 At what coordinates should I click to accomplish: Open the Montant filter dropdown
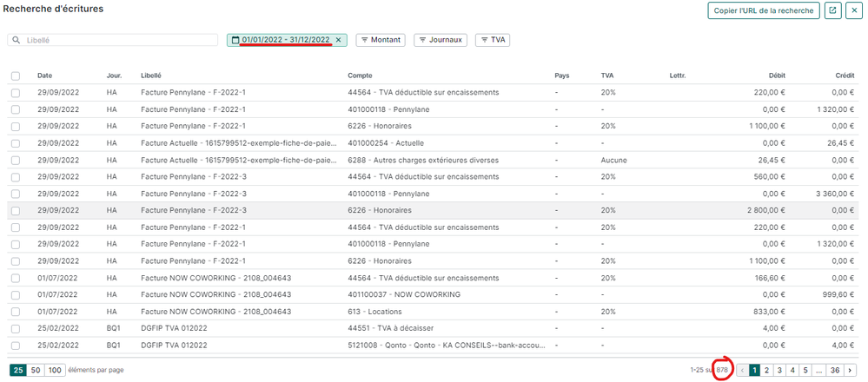[381, 40]
